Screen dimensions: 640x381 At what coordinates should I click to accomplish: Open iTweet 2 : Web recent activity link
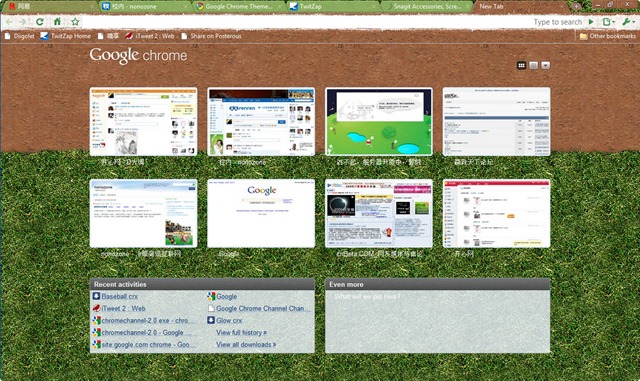[123, 308]
